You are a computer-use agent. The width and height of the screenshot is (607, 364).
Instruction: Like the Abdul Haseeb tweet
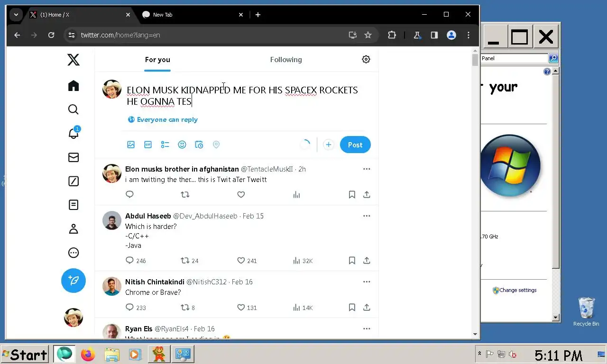coord(241,260)
